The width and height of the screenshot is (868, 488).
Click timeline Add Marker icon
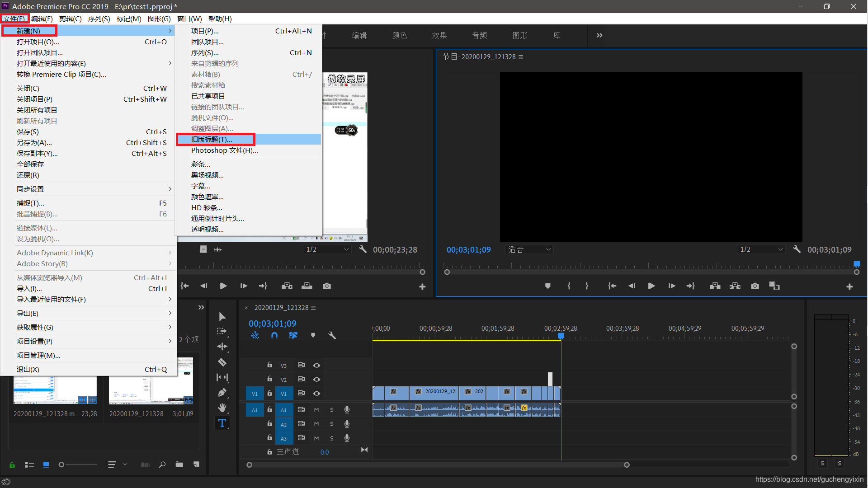click(x=313, y=335)
